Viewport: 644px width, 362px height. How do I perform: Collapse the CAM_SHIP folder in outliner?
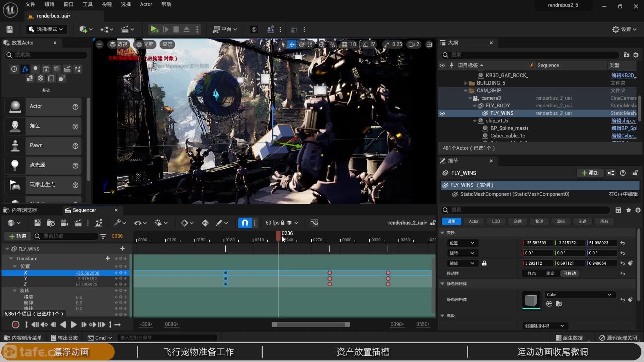pyautogui.click(x=465, y=90)
